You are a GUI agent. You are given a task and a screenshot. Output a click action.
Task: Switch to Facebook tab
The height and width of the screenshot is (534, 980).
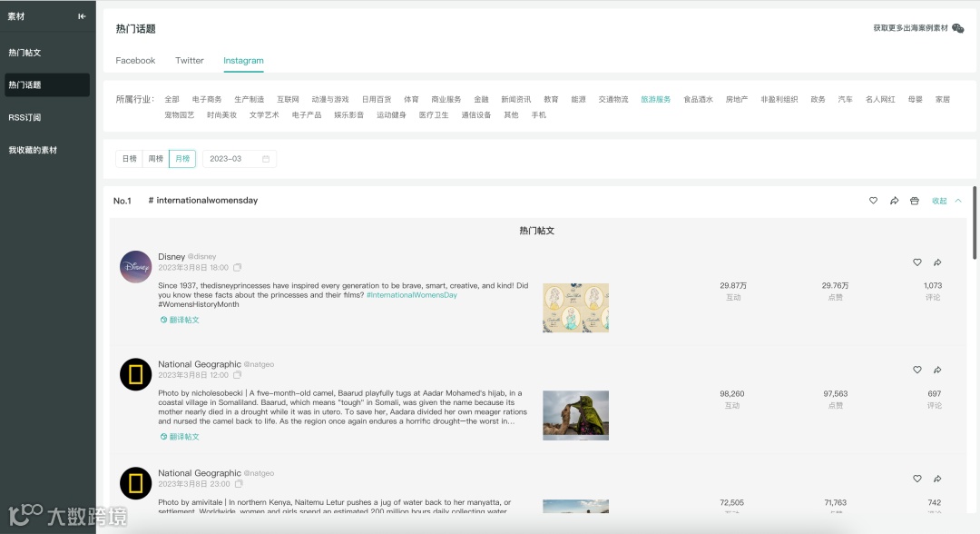[135, 61]
